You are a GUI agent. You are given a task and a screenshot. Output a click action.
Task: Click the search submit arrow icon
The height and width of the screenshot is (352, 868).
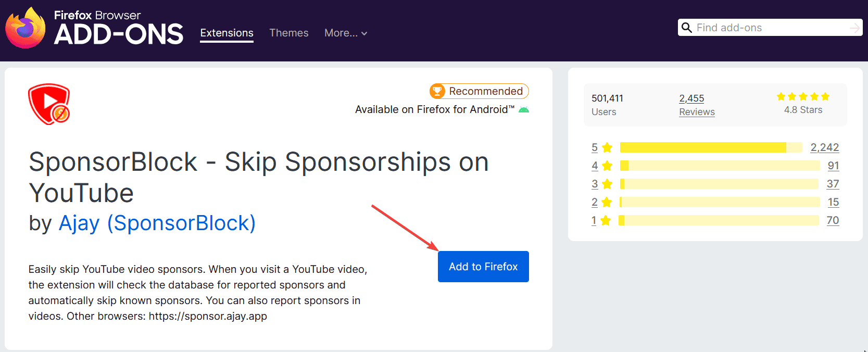[x=854, y=28]
